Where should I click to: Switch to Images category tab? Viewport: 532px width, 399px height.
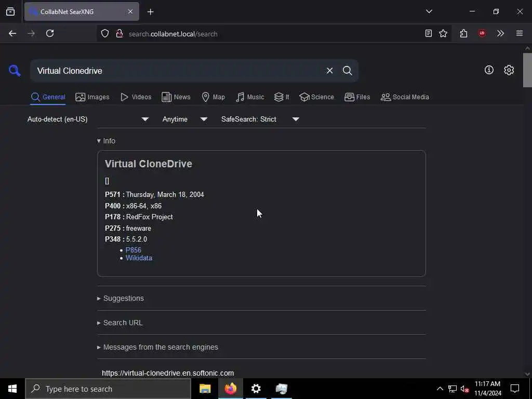point(92,97)
